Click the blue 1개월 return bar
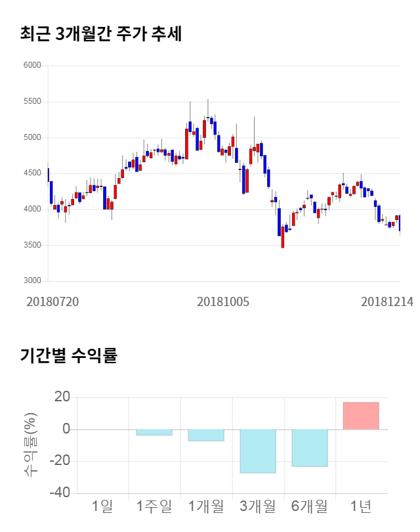This screenshot has width=420, height=532. [205, 435]
